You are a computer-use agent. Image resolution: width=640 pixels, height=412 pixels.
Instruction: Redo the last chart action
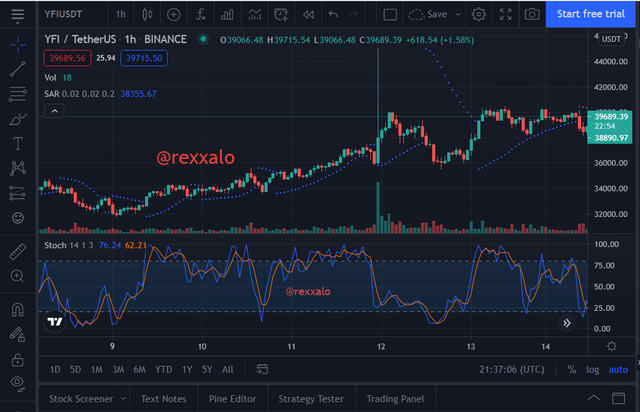coord(353,15)
